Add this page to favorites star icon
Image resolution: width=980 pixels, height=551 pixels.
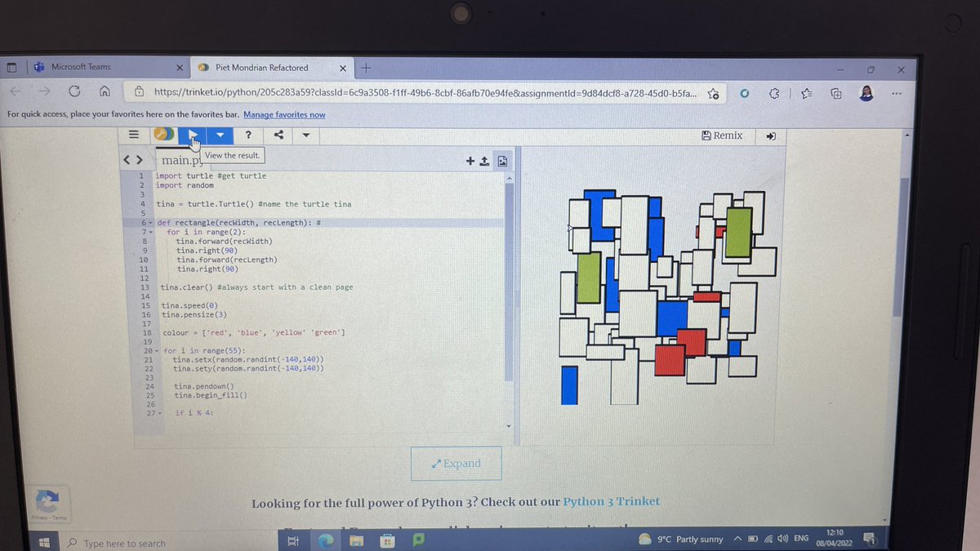(x=713, y=95)
